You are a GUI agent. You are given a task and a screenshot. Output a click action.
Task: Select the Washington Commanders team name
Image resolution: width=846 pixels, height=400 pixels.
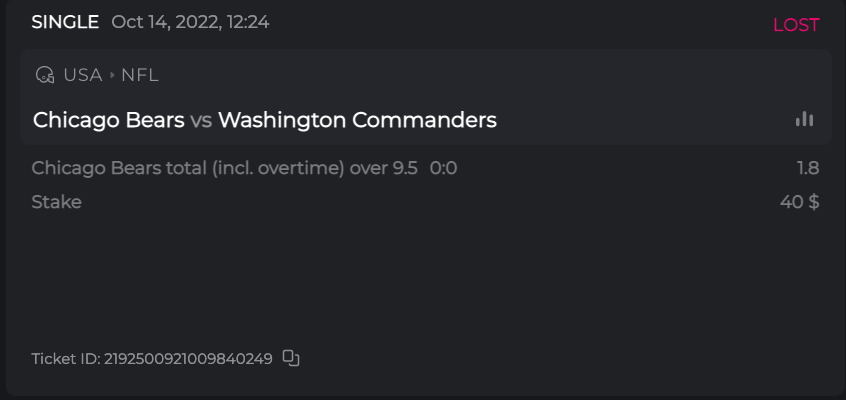(357, 120)
